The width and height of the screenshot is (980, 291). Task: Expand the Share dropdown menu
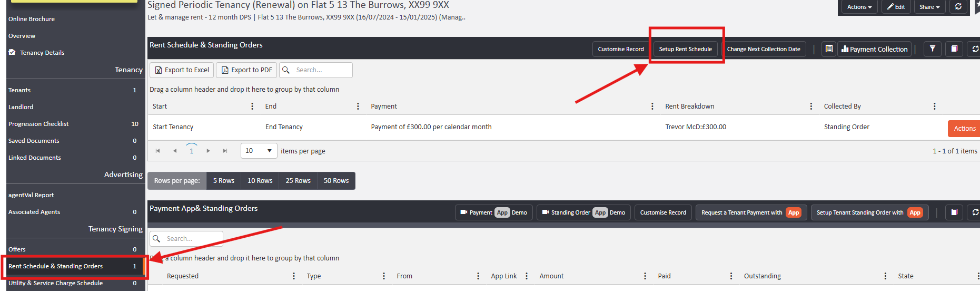[x=929, y=7]
